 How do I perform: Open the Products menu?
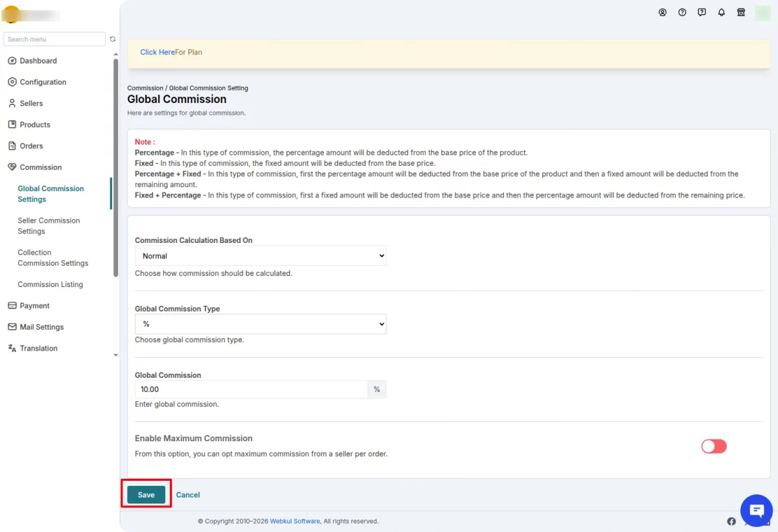pos(35,124)
